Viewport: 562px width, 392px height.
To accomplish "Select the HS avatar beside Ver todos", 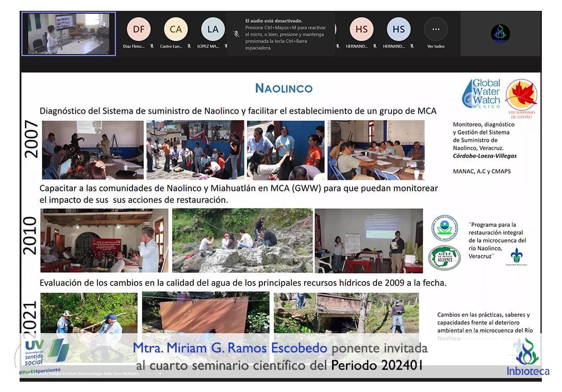I will tap(399, 29).
